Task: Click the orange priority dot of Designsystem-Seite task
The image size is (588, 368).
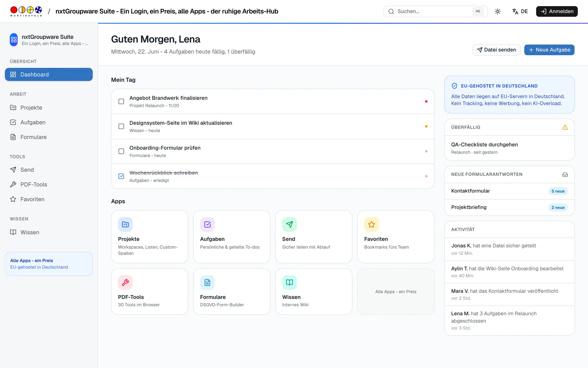Action: point(426,126)
